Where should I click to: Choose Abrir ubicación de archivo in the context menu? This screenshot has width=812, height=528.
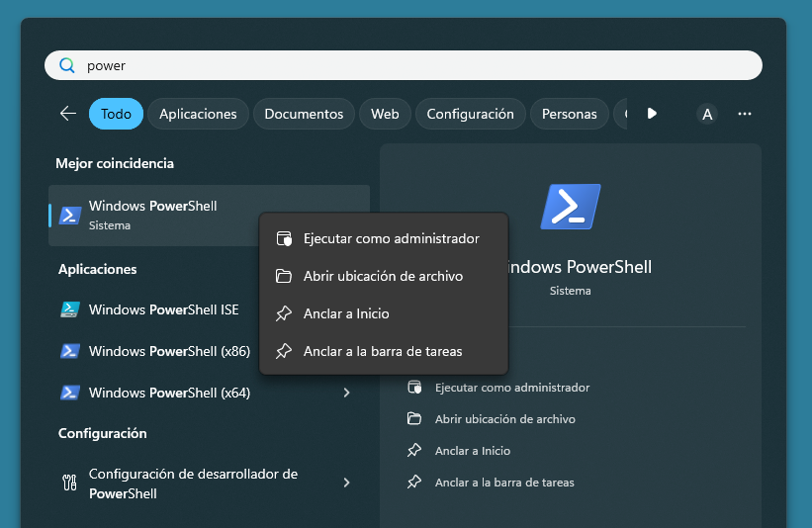[x=384, y=276]
